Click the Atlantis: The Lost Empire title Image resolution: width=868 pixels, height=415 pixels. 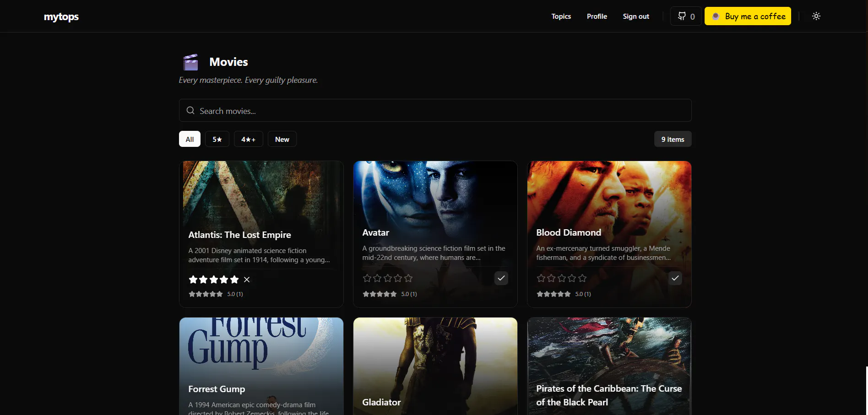(239, 235)
